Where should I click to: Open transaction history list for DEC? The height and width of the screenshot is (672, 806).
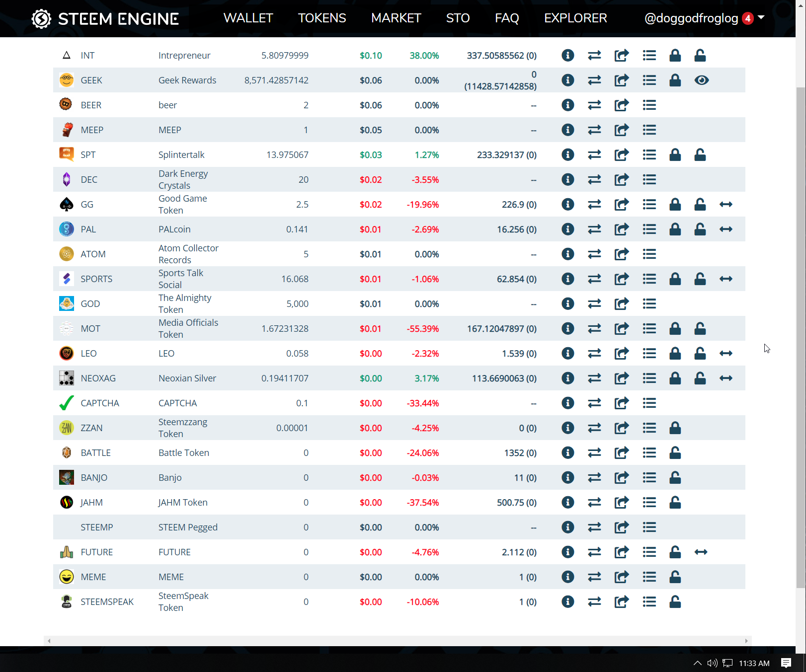649,179
